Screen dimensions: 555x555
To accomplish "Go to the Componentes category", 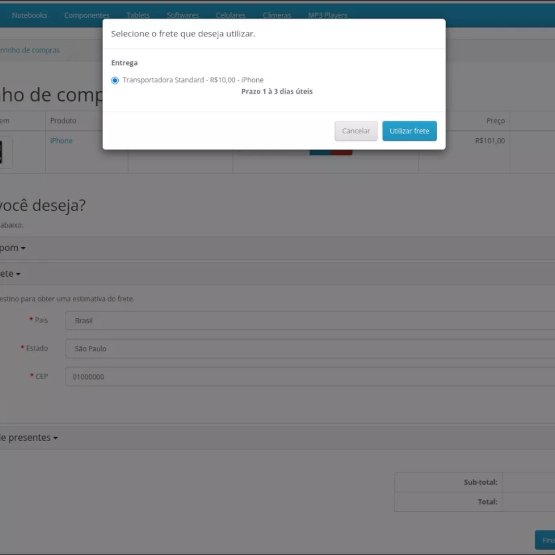I will tap(86, 15).
